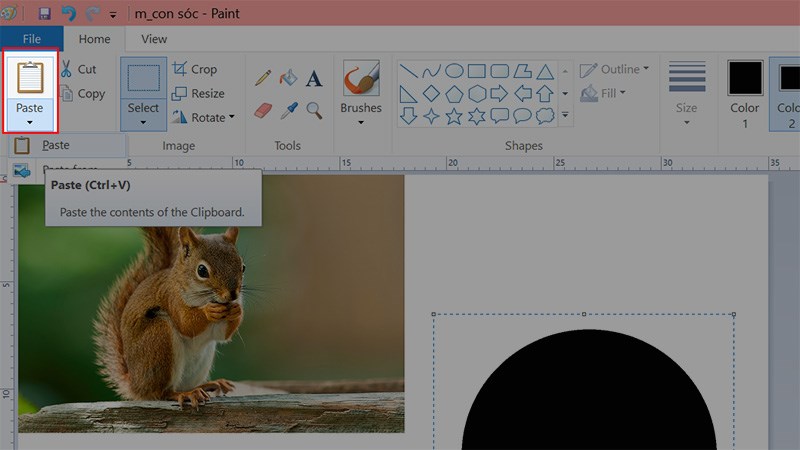800x450 pixels.
Task: Select the Magnifier tool
Action: pos(314,110)
